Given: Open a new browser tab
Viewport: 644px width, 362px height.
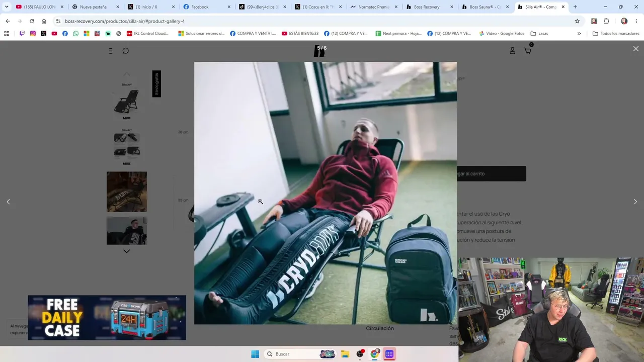Looking at the screenshot, I should point(575,7).
